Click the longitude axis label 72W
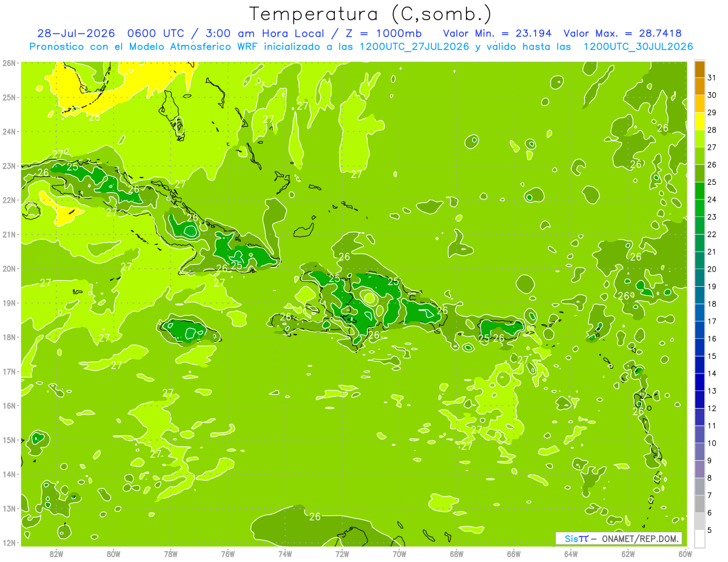This screenshot has height=562, width=728. [342, 554]
